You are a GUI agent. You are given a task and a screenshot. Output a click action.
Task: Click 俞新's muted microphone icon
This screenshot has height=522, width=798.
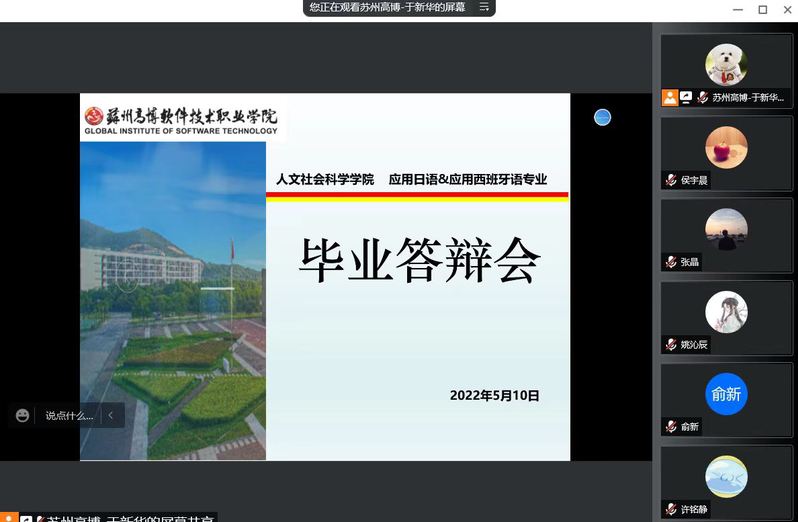tap(671, 427)
